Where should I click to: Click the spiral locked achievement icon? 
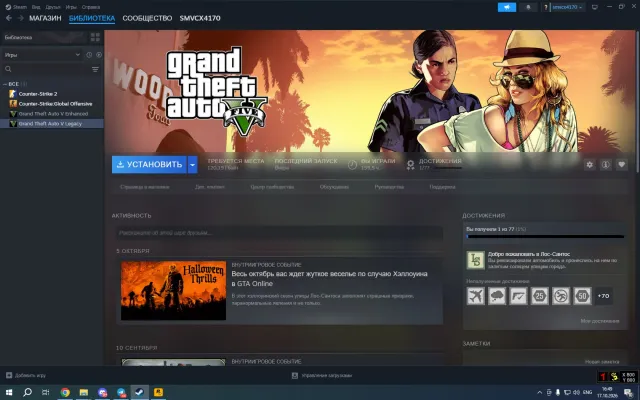tap(561, 296)
